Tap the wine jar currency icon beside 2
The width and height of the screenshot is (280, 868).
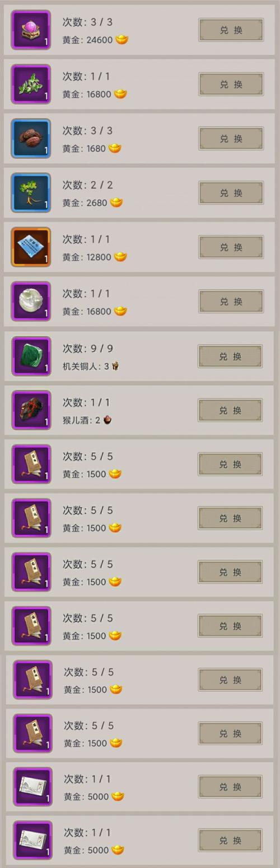click(107, 420)
